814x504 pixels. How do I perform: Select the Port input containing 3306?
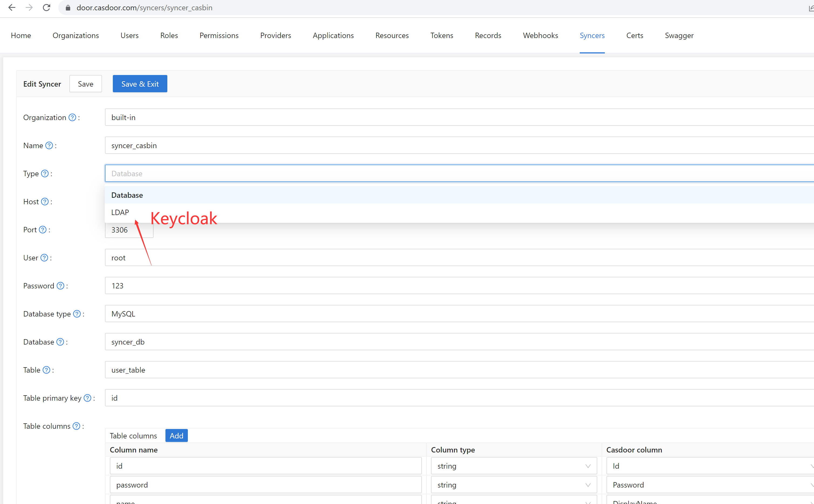[129, 230]
